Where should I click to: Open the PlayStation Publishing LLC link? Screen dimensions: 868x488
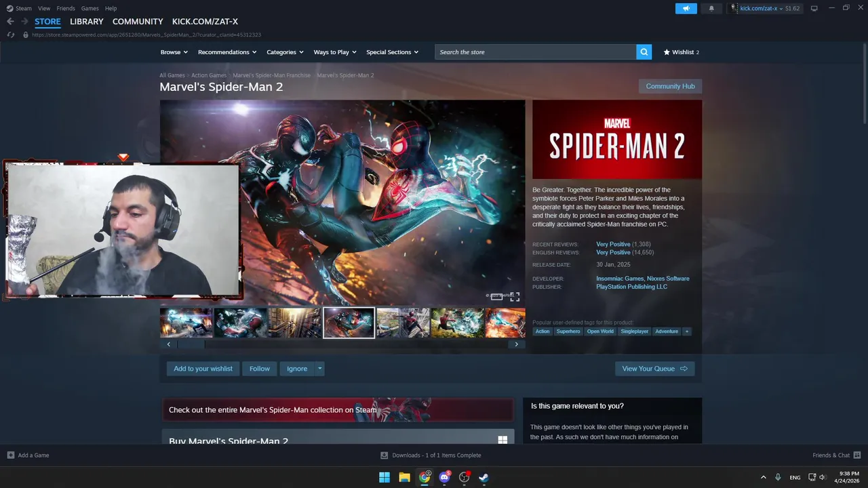pyautogui.click(x=631, y=287)
